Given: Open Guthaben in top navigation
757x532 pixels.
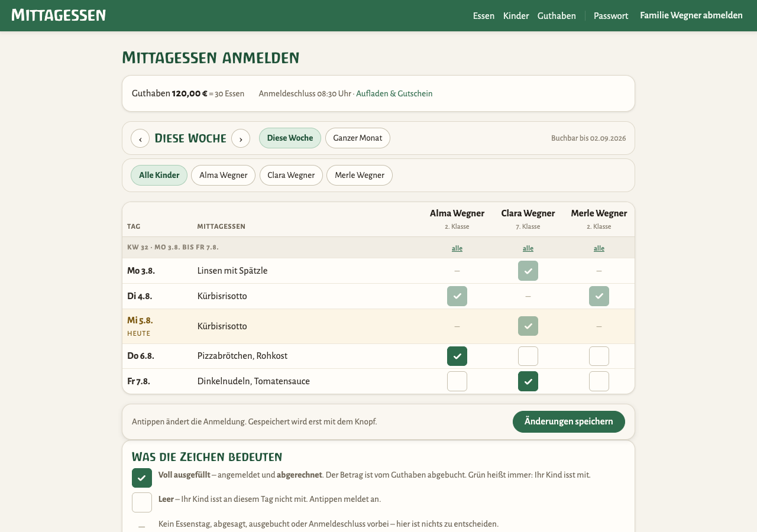Looking at the screenshot, I should coord(557,16).
